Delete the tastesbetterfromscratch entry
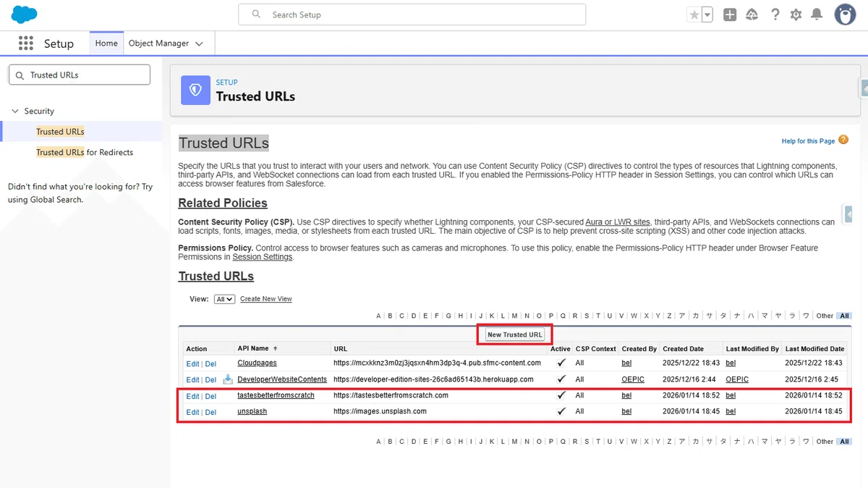This screenshot has width=868, height=488. (210, 396)
